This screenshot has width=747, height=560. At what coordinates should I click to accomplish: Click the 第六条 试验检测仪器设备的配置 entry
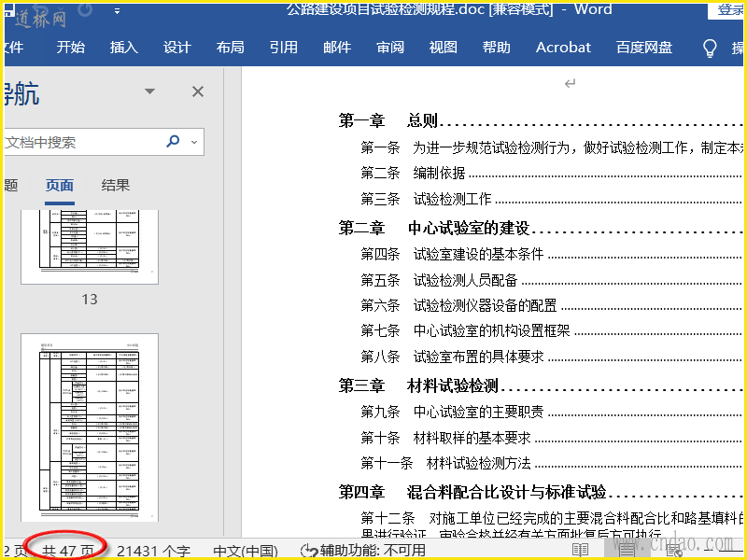tap(551, 305)
